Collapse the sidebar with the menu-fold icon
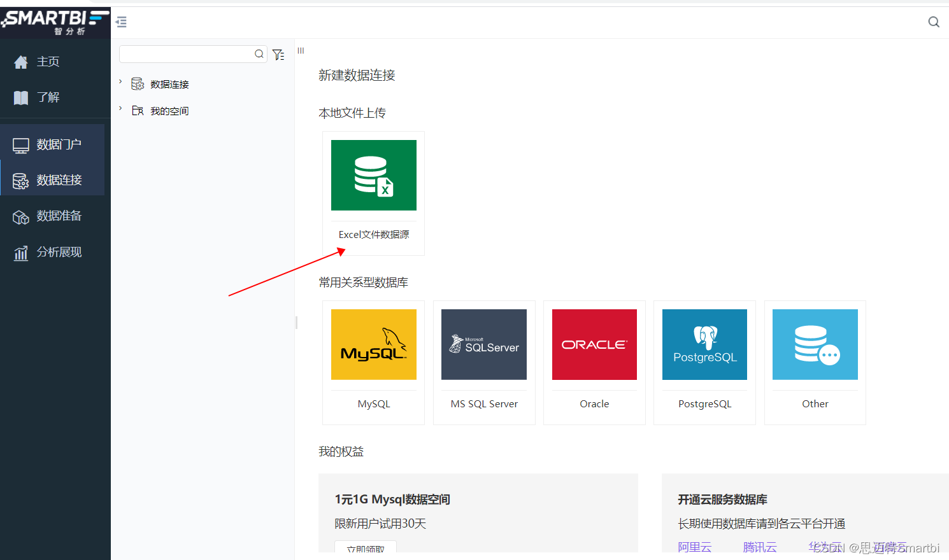Image resolution: width=949 pixels, height=560 pixels. pyautogui.click(x=121, y=22)
